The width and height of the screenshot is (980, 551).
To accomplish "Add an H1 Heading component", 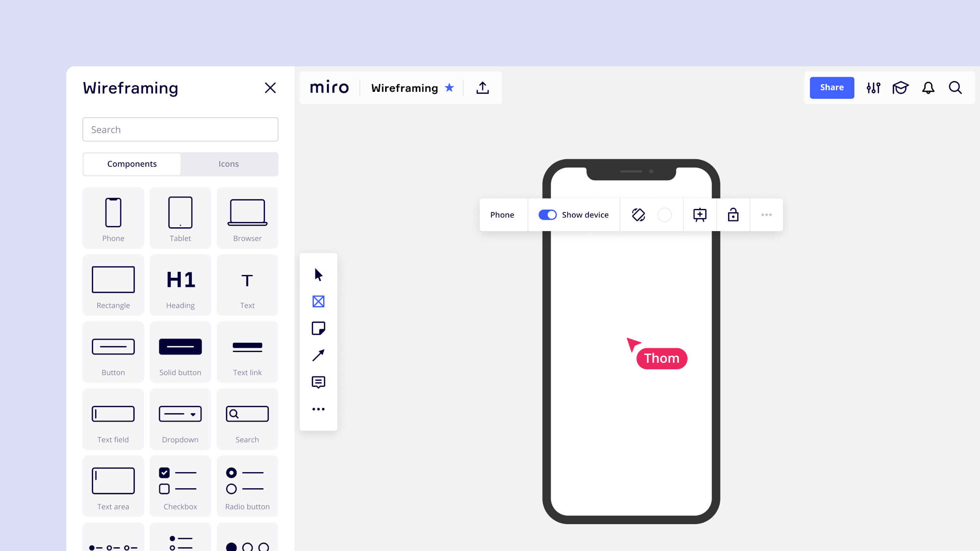I will click(x=180, y=285).
